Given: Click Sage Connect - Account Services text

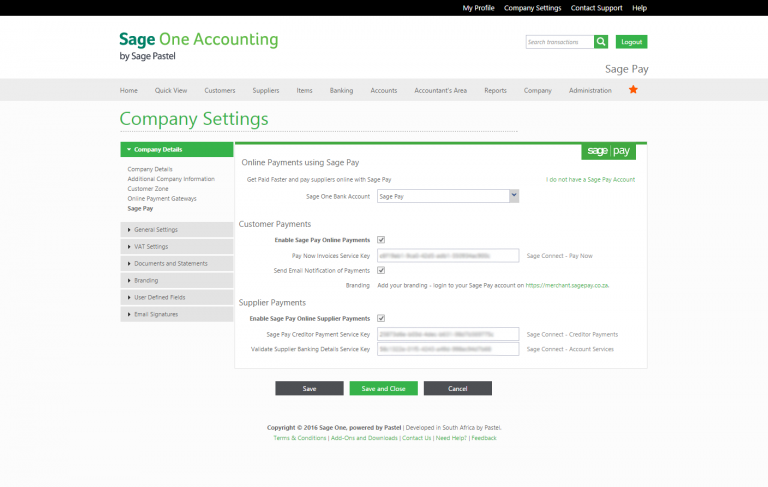Looking at the screenshot, I should coord(570,349).
